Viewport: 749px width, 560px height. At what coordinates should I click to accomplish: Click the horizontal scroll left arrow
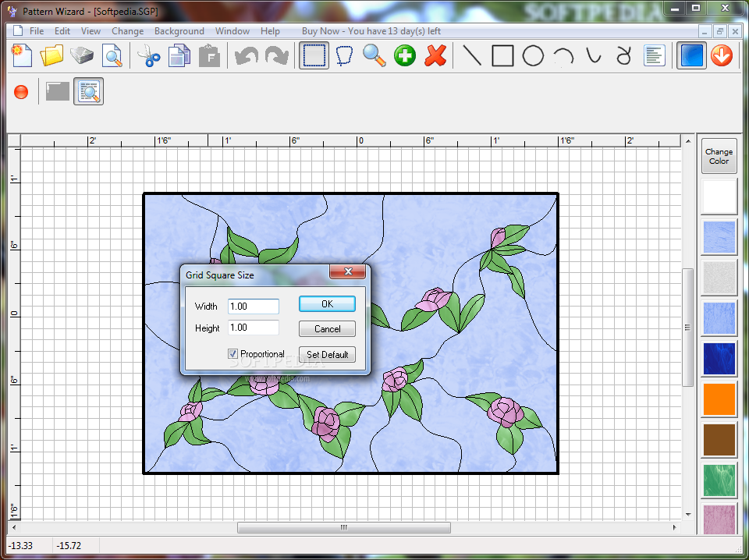tap(14, 527)
